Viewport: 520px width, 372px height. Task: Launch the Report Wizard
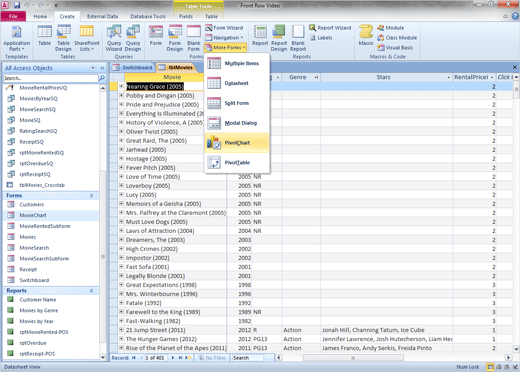click(x=330, y=28)
